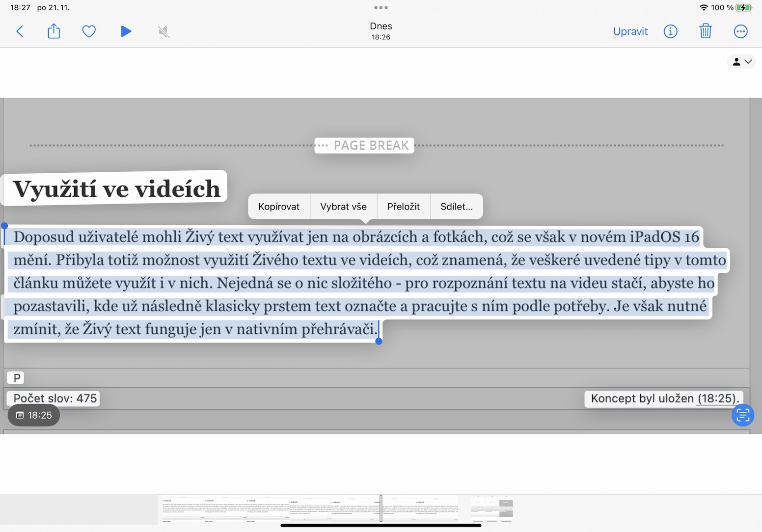Tap the 'P' paragraph tag label
The image size is (762, 532).
[17, 378]
